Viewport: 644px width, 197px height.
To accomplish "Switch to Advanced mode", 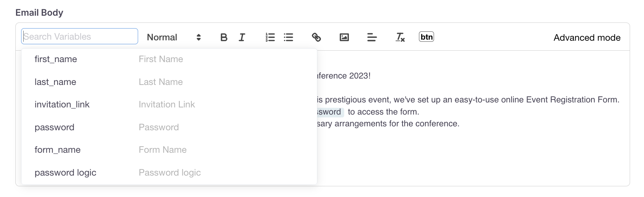I will click(587, 37).
